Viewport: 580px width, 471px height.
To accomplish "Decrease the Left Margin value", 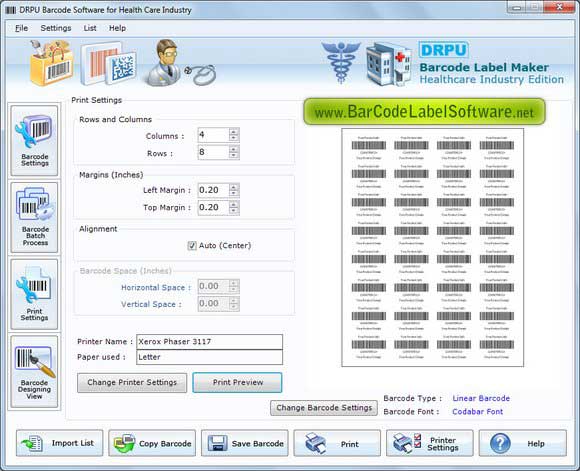I will click(234, 194).
